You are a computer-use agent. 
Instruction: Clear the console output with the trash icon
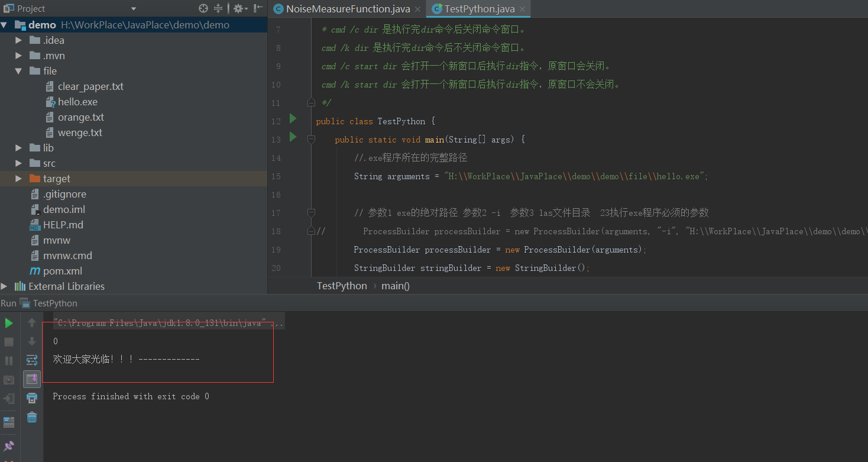click(31, 417)
